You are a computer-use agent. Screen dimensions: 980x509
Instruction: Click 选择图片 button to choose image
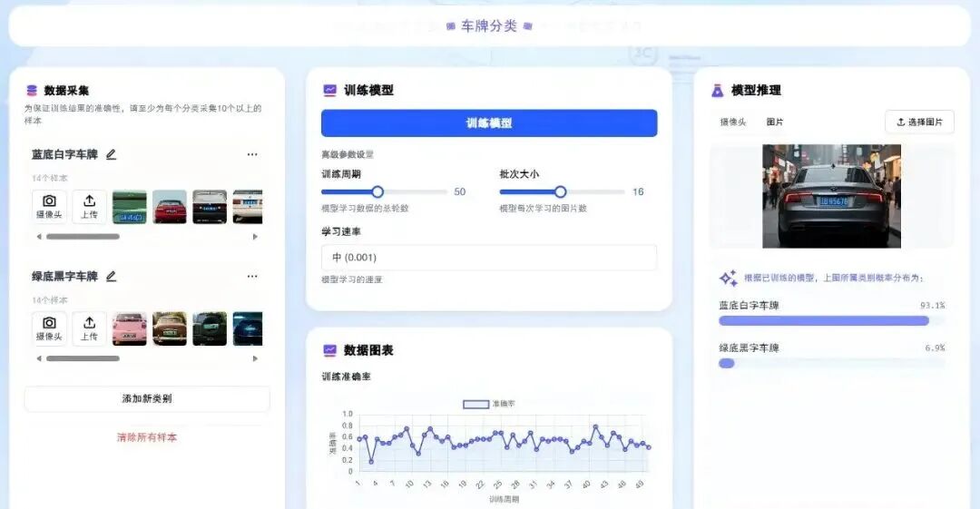(919, 122)
